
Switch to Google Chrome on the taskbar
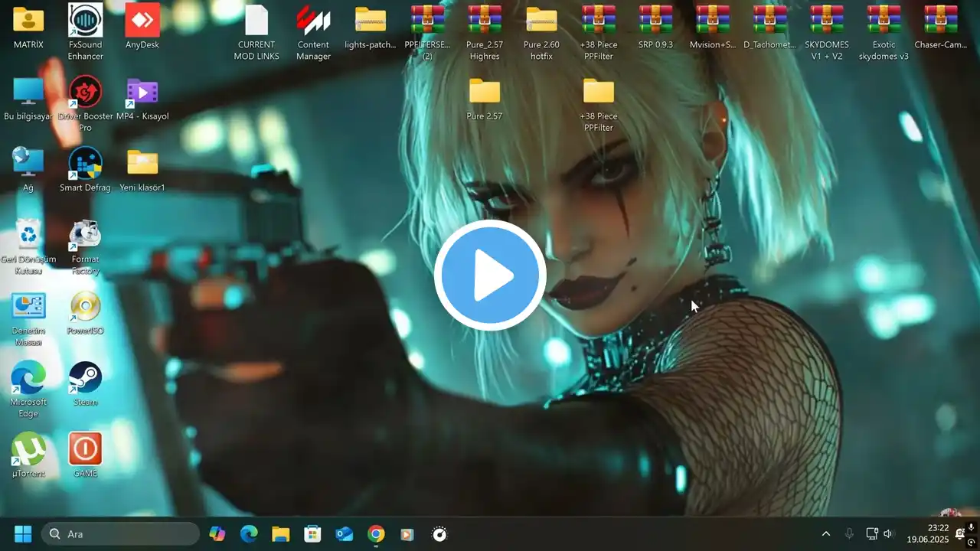coord(376,534)
